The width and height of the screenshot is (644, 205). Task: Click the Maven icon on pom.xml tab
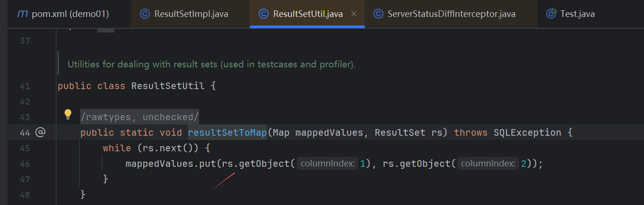(22, 14)
